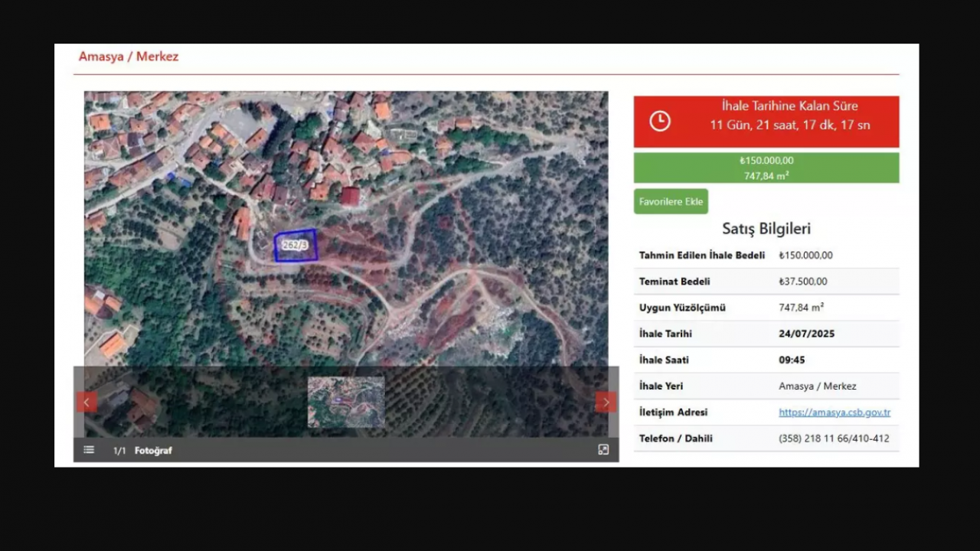The width and height of the screenshot is (980, 551).
Task: Open the photo list hamburger icon
Action: 88,450
